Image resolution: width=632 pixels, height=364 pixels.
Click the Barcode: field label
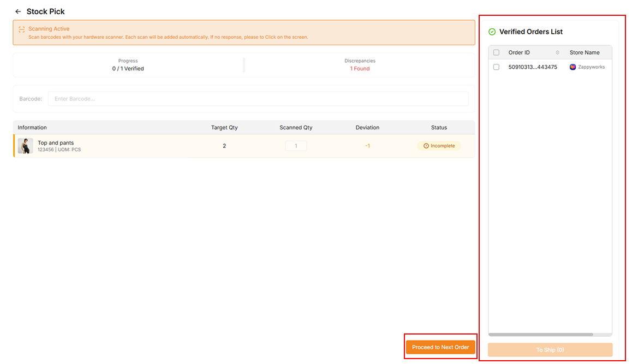(x=31, y=99)
